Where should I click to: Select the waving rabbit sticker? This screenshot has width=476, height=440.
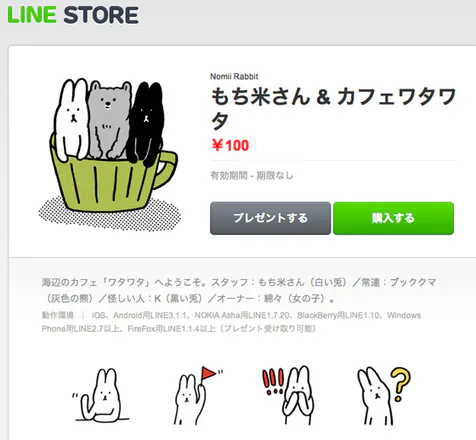click(101, 395)
